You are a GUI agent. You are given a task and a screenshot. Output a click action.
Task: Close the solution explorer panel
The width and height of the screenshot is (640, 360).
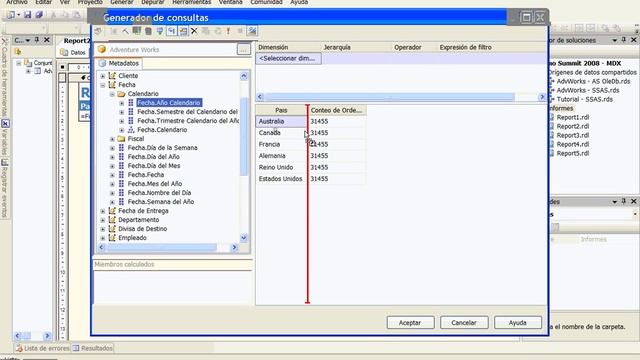pos(633,40)
